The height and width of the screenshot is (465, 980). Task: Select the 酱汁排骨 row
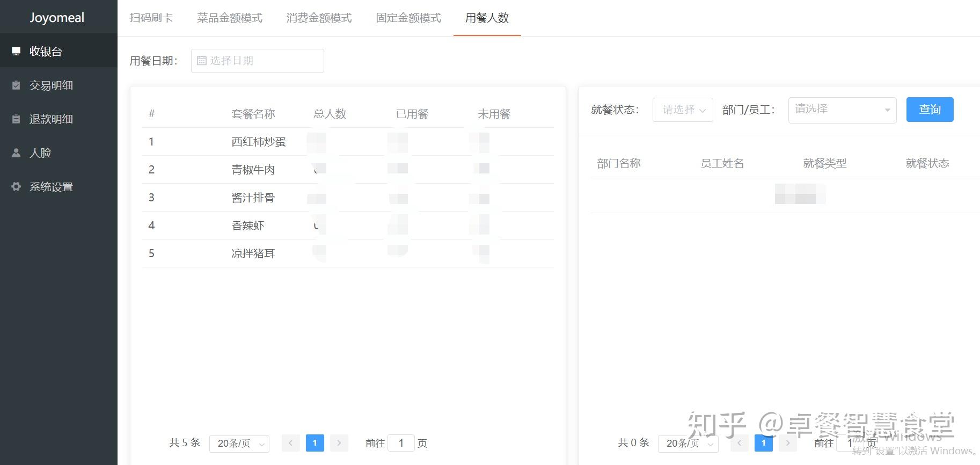348,198
